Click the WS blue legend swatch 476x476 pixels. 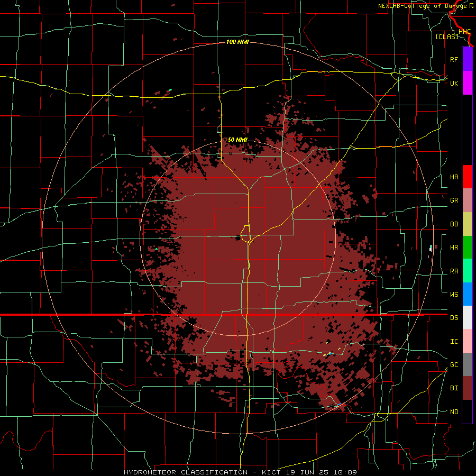[x=467, y=294]
